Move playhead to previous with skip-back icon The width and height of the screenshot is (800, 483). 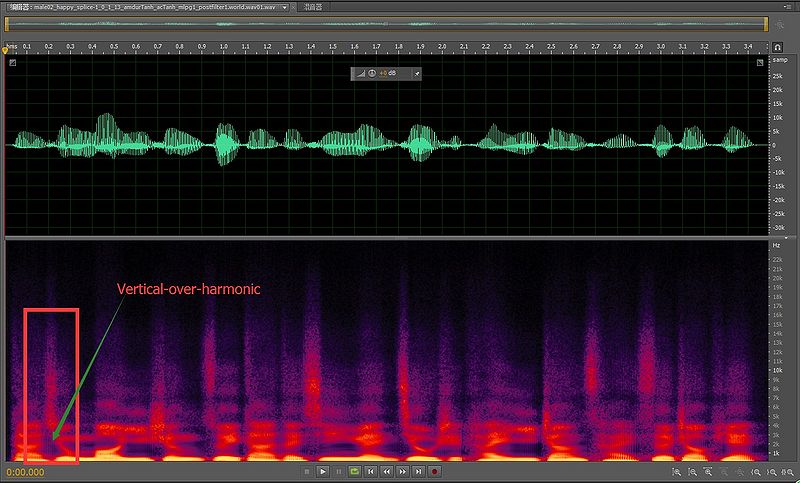[x=370, y=471]
